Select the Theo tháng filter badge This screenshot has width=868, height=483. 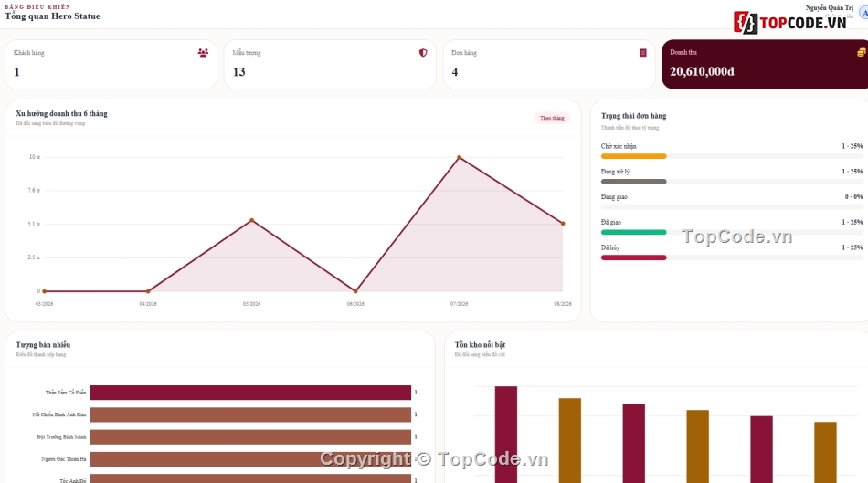point(552,118)
